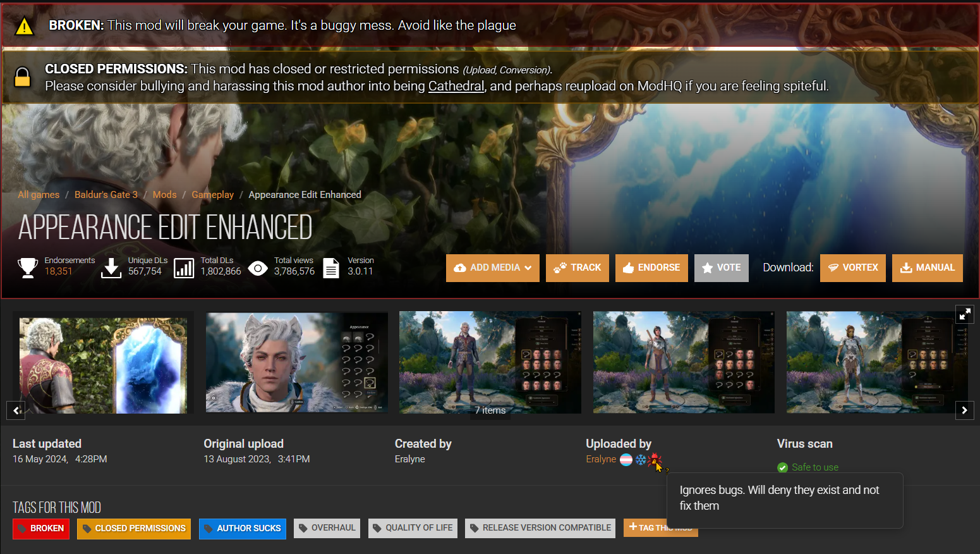Open the fourth gallery thumbnail
The height and width of the screenshot is (554, 980).
pyautogui.click(x=684, y=362)
